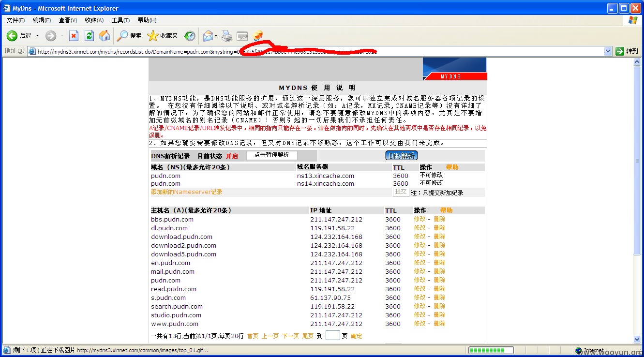Open the 工具(T) menu
The image size is (644, 357).
120,20
